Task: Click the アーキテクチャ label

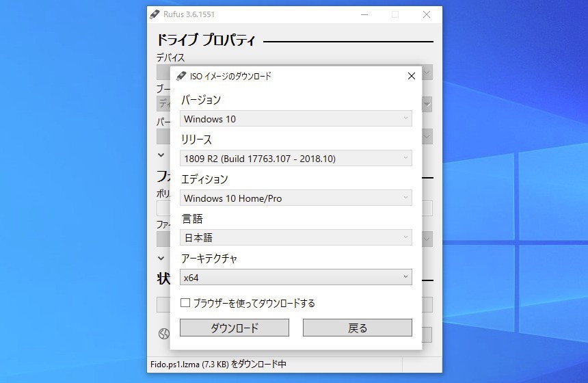Action: pyautogui.click(x=209, y=259)
